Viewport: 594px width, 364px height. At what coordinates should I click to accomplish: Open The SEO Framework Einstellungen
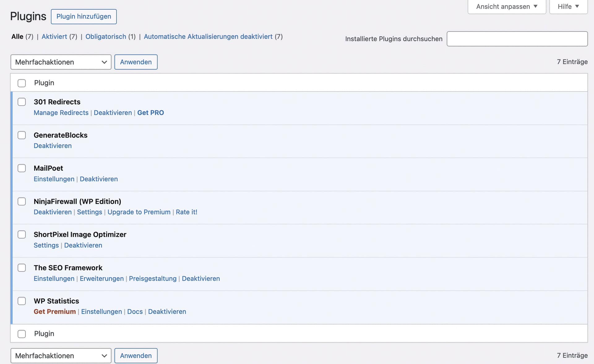pyautogui.click(x=54, y=279)
